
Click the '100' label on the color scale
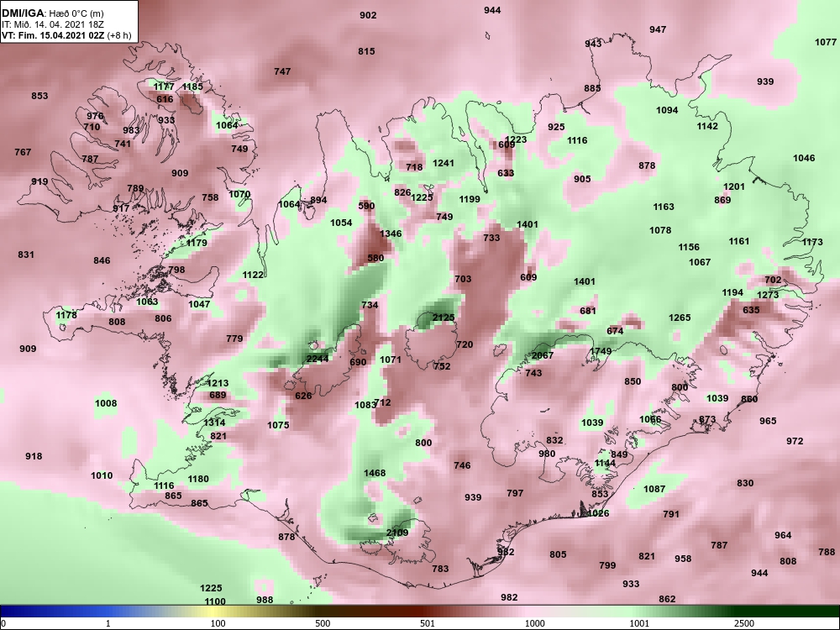click(218, 623)
